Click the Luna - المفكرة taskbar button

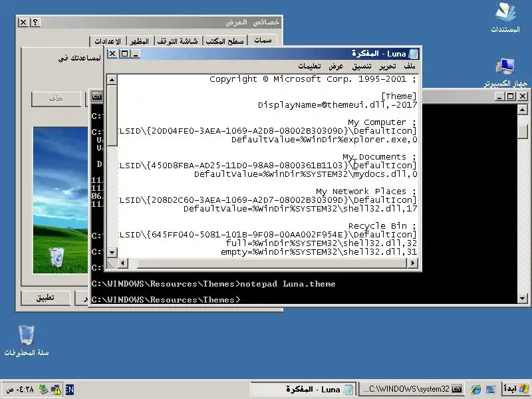(x=303, y=389)
